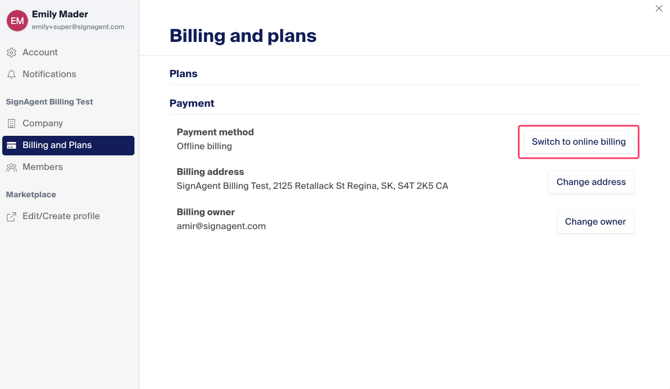Click the Company building icon
670x389 pixels.
[x=12, y=124]
